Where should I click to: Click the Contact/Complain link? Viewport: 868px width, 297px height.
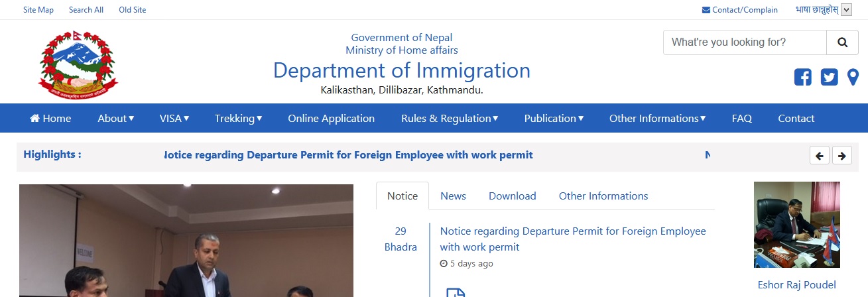[x=739, y=10]
